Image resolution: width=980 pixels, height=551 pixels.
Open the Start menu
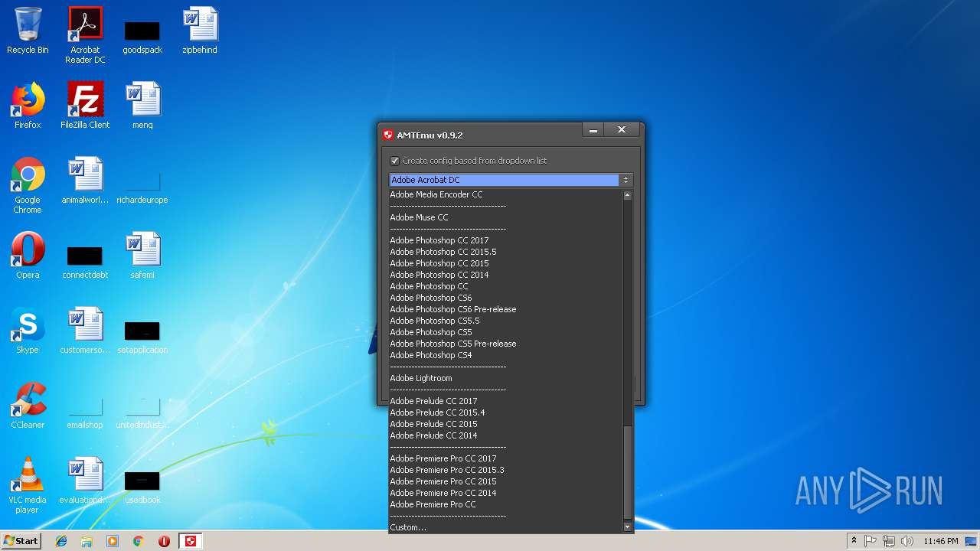click(21, 541)
